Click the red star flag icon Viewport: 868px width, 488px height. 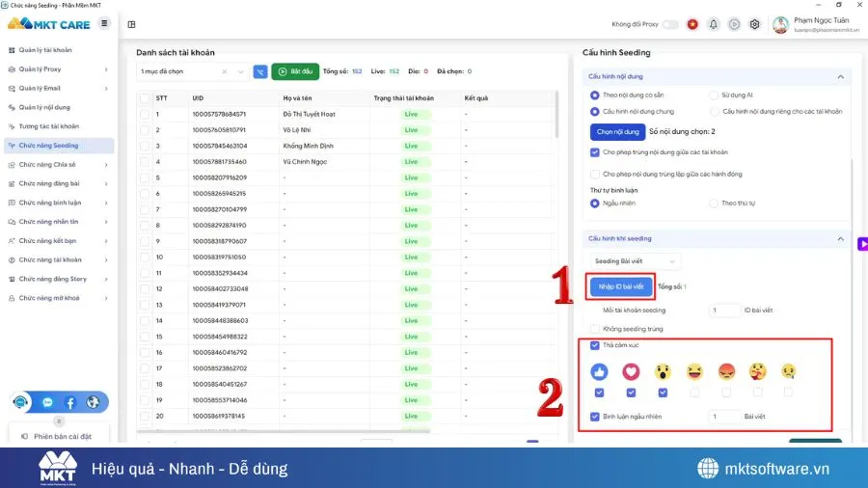pyautogui.click(x=692, y=24)
